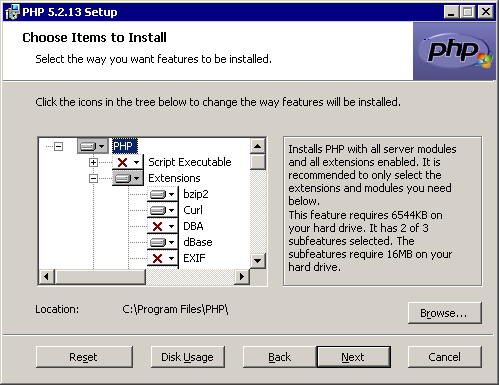Screen dimensions: 499x385
Task: Open Curl feature drive icon dropdown
Action: (x=163, y=210)
